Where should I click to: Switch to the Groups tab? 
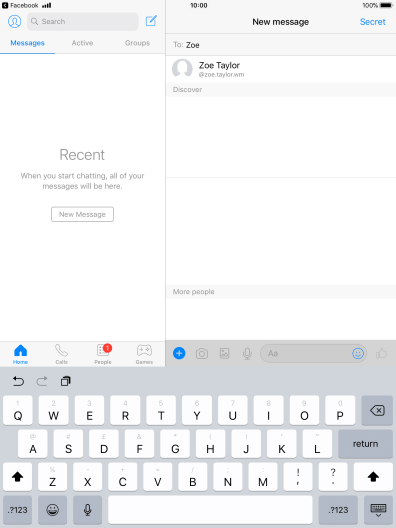tap(137, 43)
